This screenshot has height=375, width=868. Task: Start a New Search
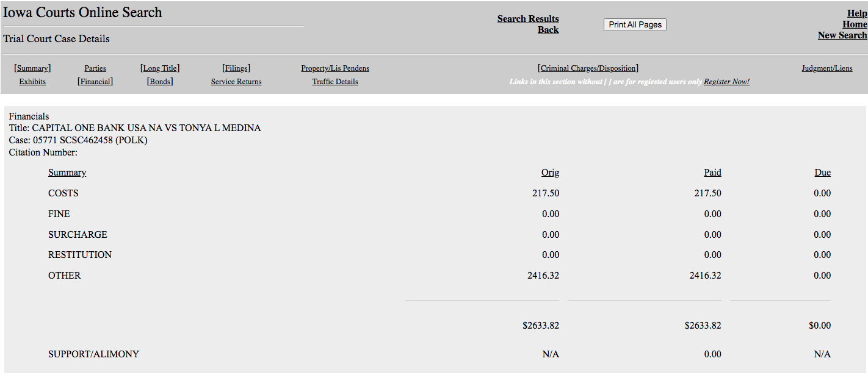(x=842, y=35)
